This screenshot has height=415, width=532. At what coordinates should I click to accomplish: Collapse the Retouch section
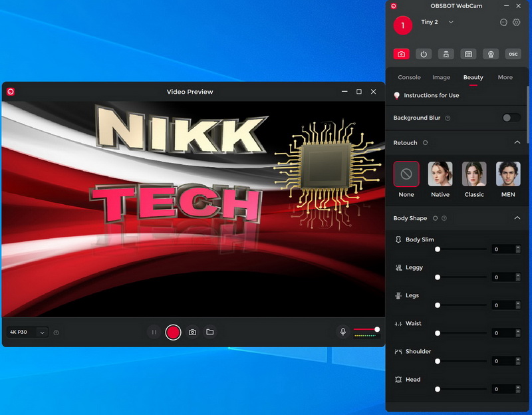(x=517, y=142)
